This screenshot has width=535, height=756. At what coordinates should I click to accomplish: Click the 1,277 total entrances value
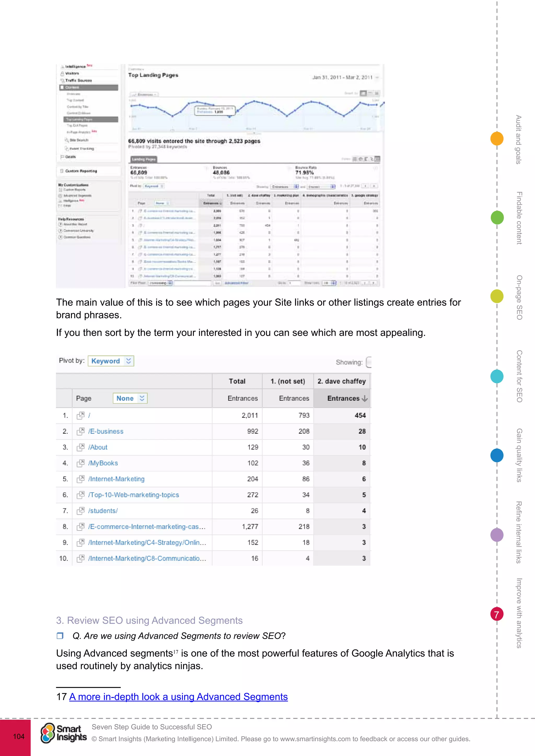tap(250, 527)
